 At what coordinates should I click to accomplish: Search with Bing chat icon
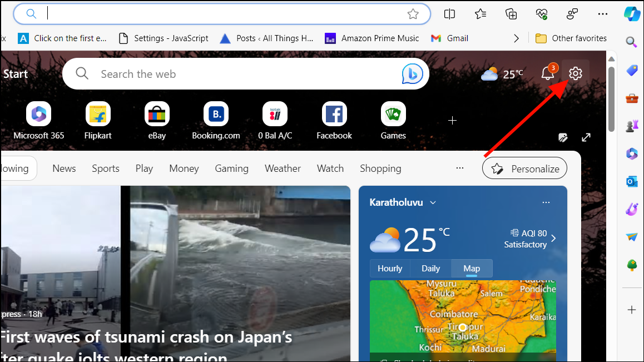tap(412, 74)
